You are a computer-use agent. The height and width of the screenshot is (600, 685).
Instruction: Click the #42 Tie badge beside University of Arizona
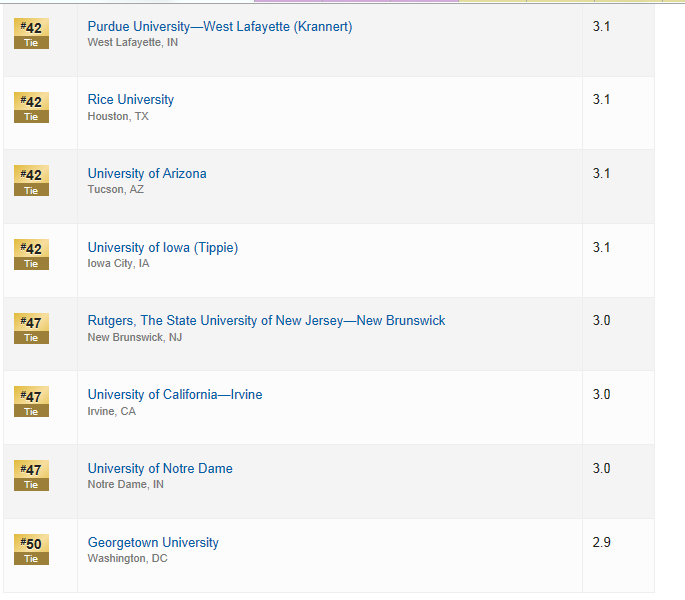31,180
